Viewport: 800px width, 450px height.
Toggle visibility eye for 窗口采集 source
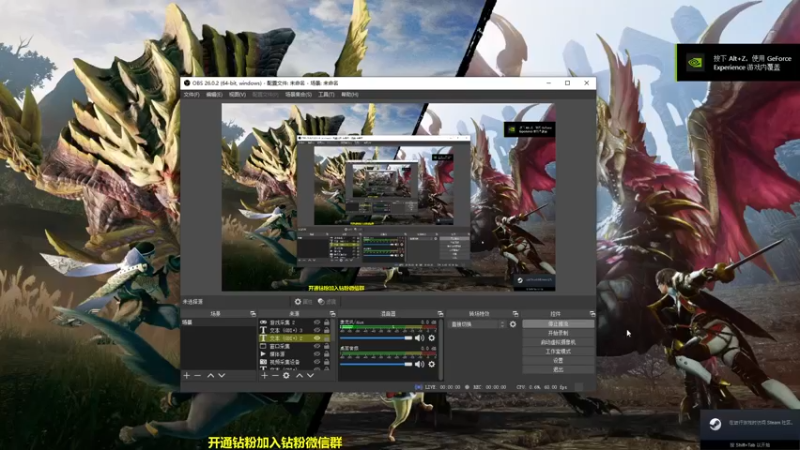tap(317, 346)
